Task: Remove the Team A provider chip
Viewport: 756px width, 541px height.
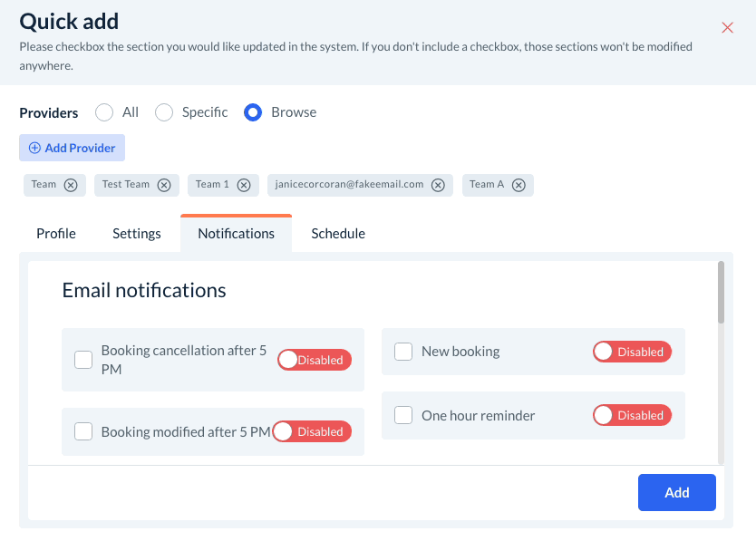Action: (519, 185)
